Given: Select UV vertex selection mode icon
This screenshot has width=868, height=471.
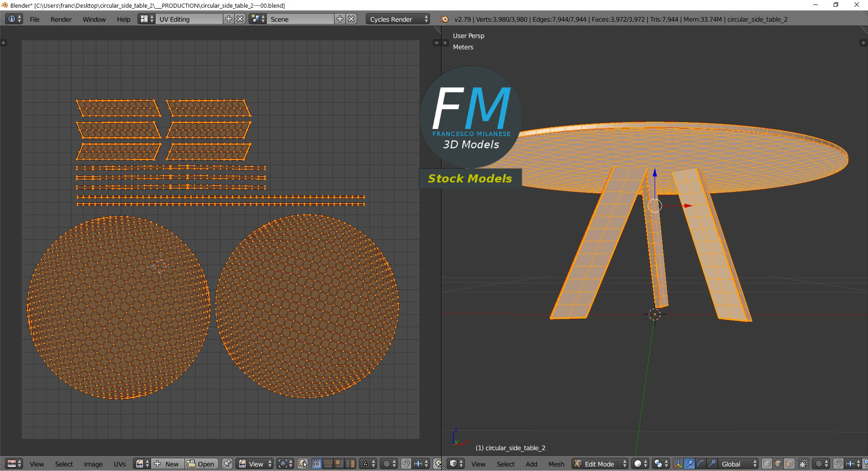Looking at the screenshot, I should (316, 464).
